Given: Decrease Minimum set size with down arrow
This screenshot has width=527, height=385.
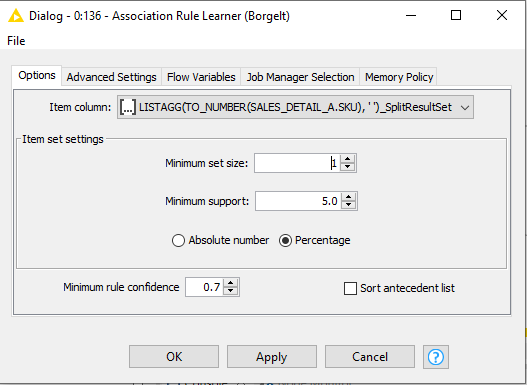Looking at the screenshot, I should [348, 167].
